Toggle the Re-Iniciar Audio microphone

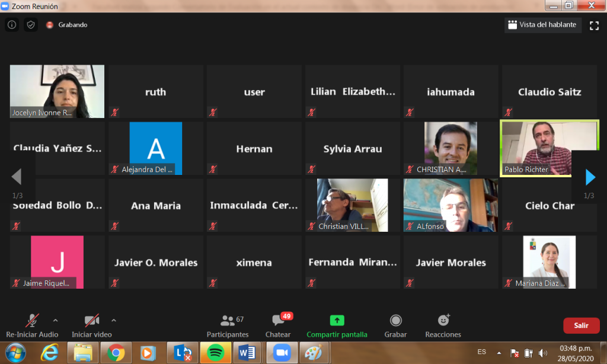coord(31,321)
